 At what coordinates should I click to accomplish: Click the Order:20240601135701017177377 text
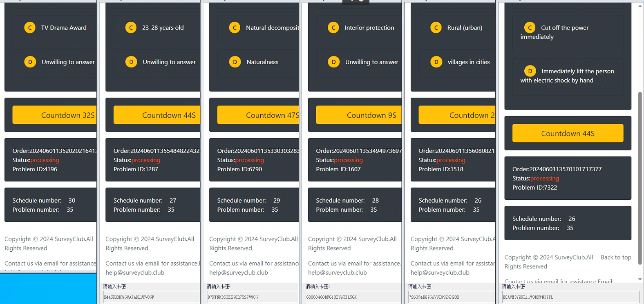[x=557, y=169]
